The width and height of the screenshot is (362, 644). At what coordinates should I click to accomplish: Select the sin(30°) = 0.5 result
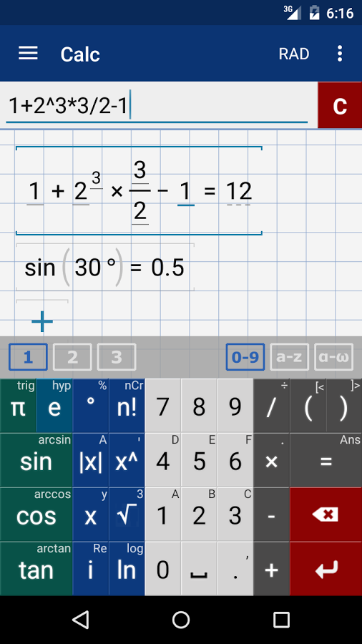[104, 268]
